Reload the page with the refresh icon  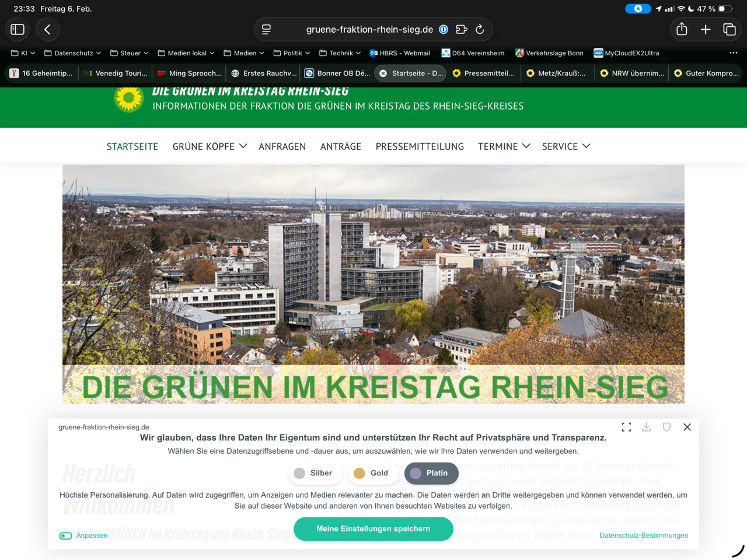480,29
